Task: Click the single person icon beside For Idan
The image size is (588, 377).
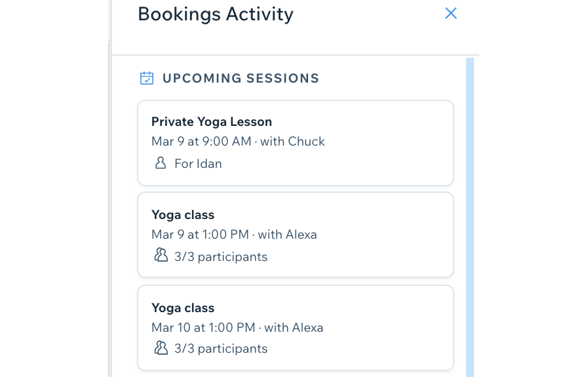Action: [x=161, y=163]
